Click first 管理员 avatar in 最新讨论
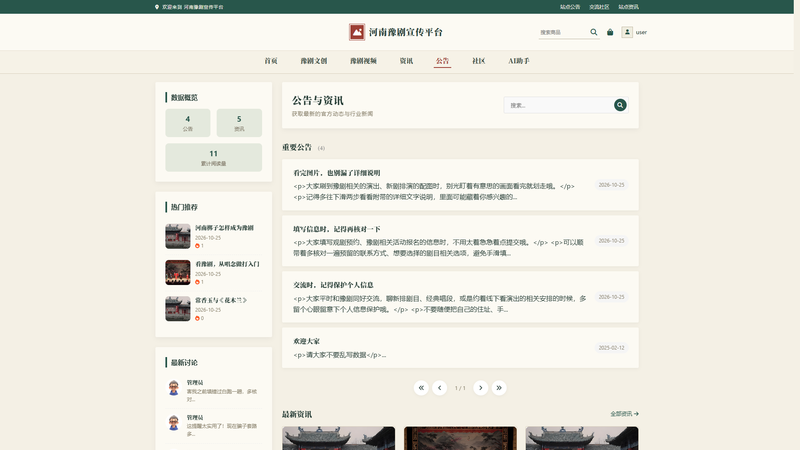The image size is (800, 450). coord(173,388)
